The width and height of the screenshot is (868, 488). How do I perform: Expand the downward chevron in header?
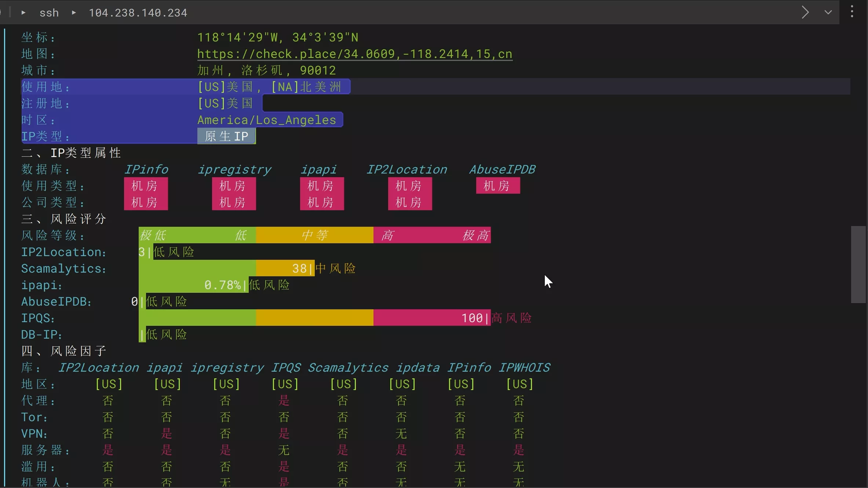coord(828,12)
